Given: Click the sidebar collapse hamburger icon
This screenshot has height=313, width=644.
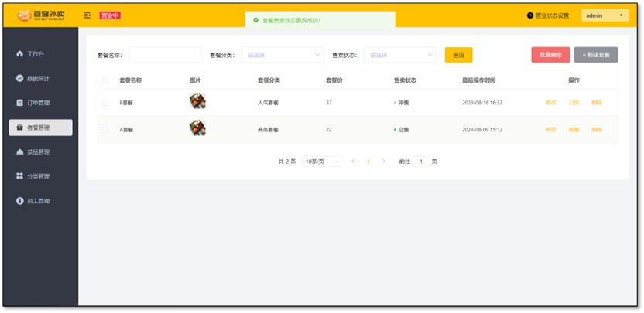Looking at the screenshot, I should tap(87, 15).
